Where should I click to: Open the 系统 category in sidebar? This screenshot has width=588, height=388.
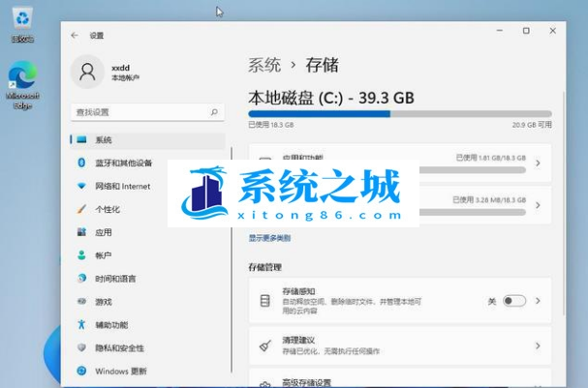[147, 139]
